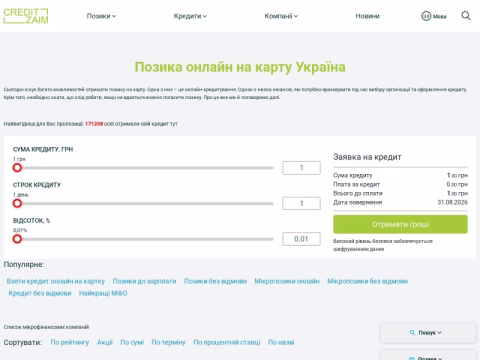
Task: Open Позики до зарплати link
Action: (x=144, y=281)
